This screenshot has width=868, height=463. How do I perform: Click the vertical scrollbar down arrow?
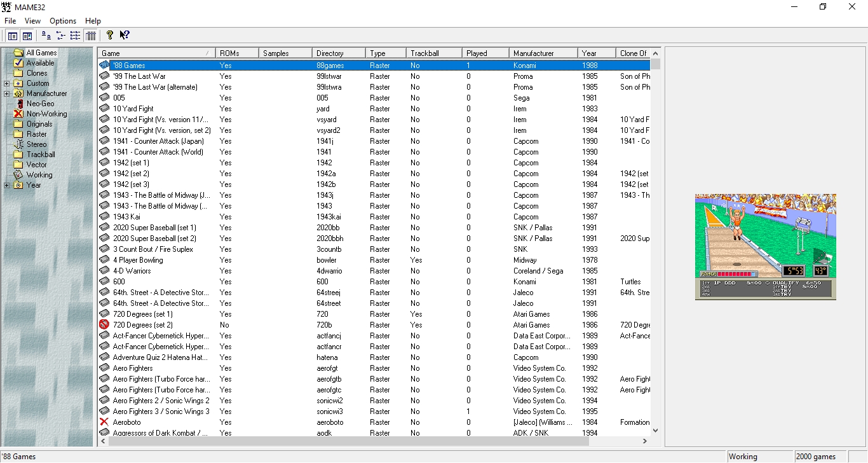pyautogui.click(x=655, y=431)
